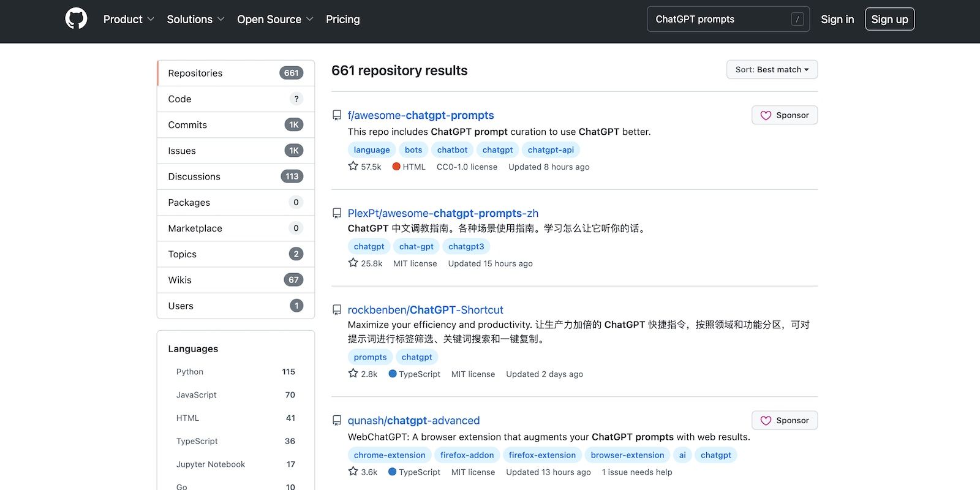Click the chatgpt3 topic tag

coord(466,246)
